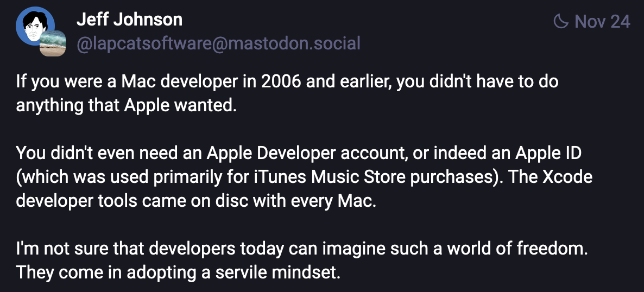Open the "Nov 24" post timestamp
Screen dimensions: 644x292
[x=602, y=21]
